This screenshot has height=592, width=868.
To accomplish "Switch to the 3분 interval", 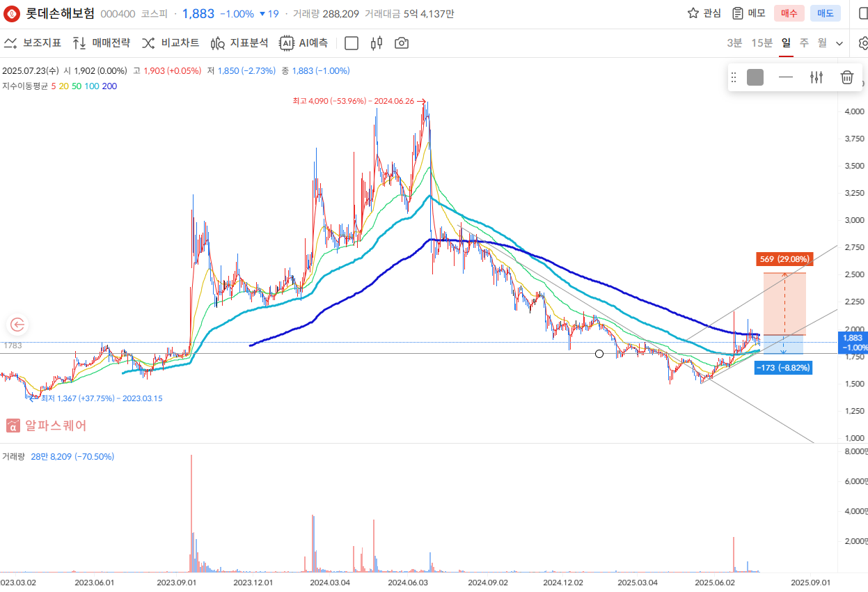I will pos(734,43).
